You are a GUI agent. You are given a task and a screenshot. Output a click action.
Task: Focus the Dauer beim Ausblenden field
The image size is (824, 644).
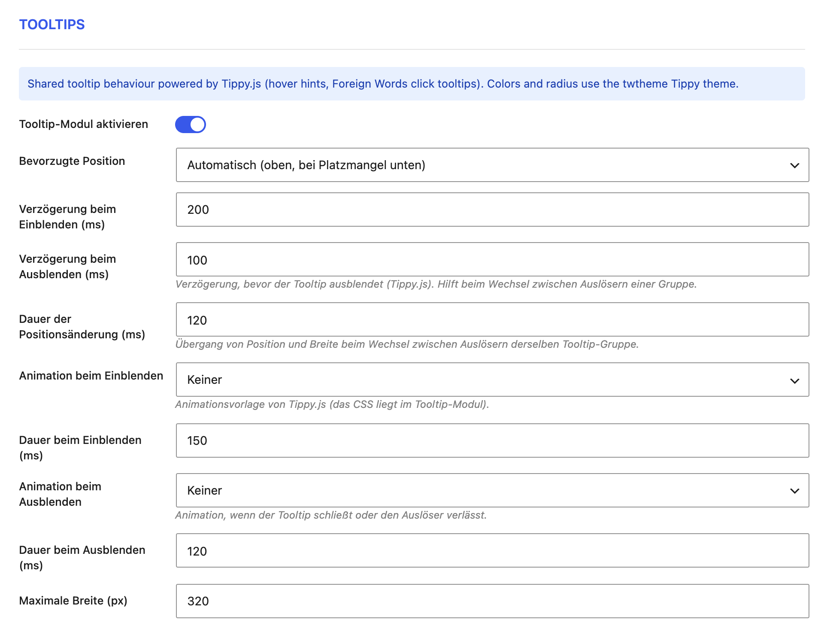coord(492,550)
